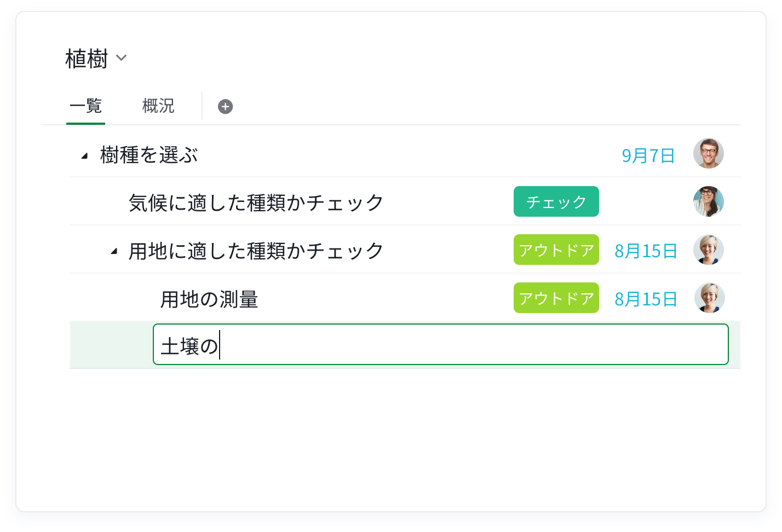Click the plus icon to add a view
Screen dimensions: 782x532
pyautogui.click(x=225, y=107)
